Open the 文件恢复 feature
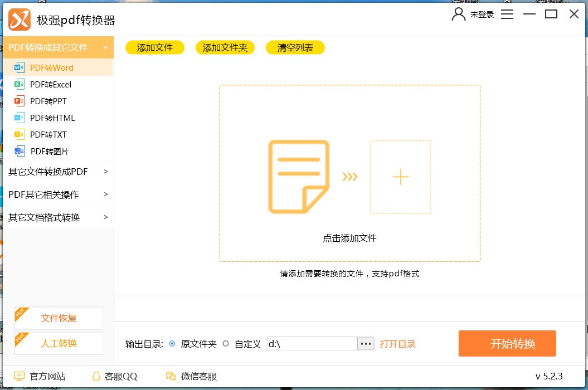Image resolution: width=588 pixels, height=390 pixels. [59, 318]
